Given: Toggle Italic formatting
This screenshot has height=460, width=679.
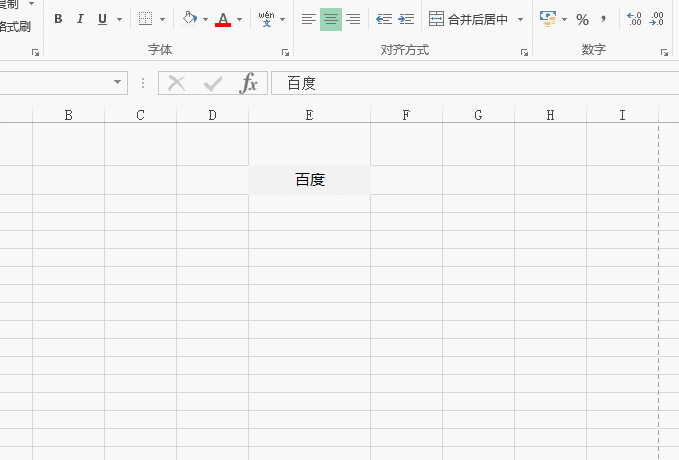Looking at the screenshot, I should coord(80,19).
